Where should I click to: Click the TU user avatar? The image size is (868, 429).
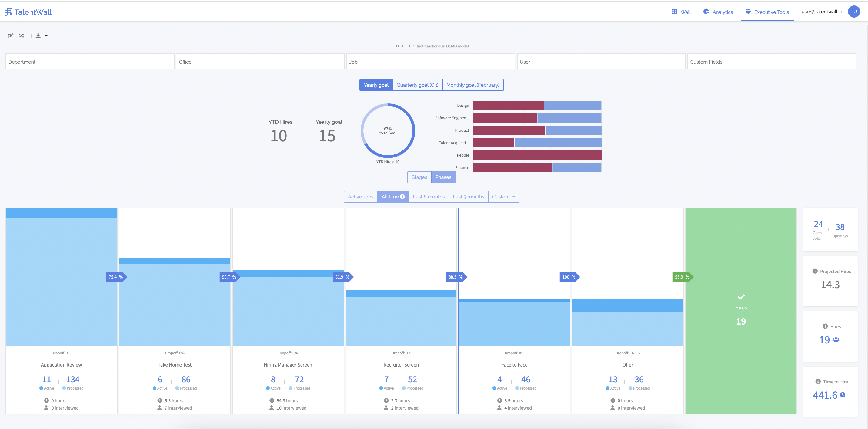tap(853, 12)
